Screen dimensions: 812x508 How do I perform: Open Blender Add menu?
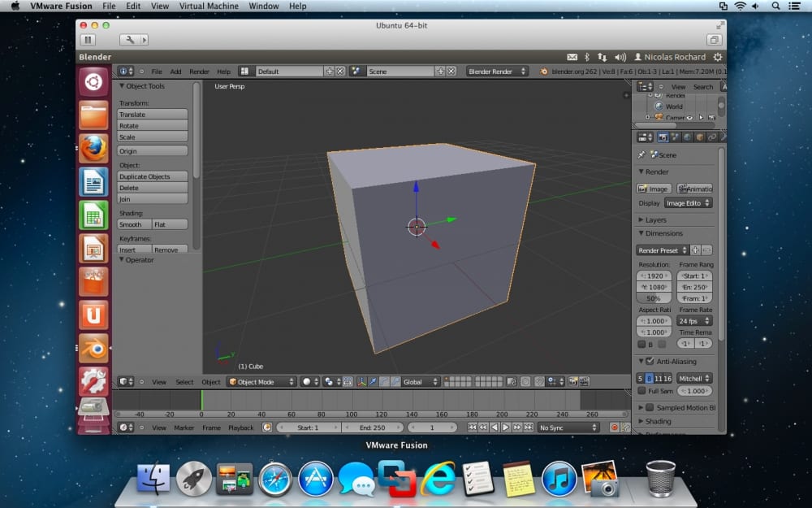[x=175, y=72]
